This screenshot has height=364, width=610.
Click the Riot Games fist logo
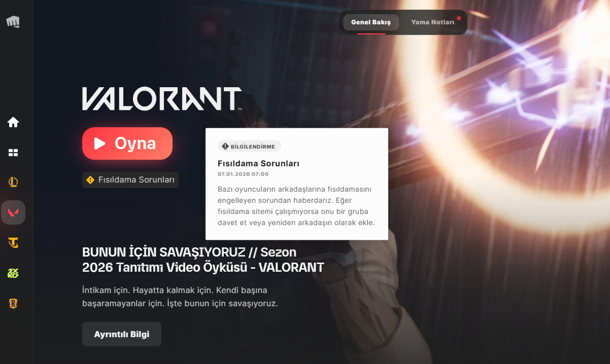coord(13,22)
